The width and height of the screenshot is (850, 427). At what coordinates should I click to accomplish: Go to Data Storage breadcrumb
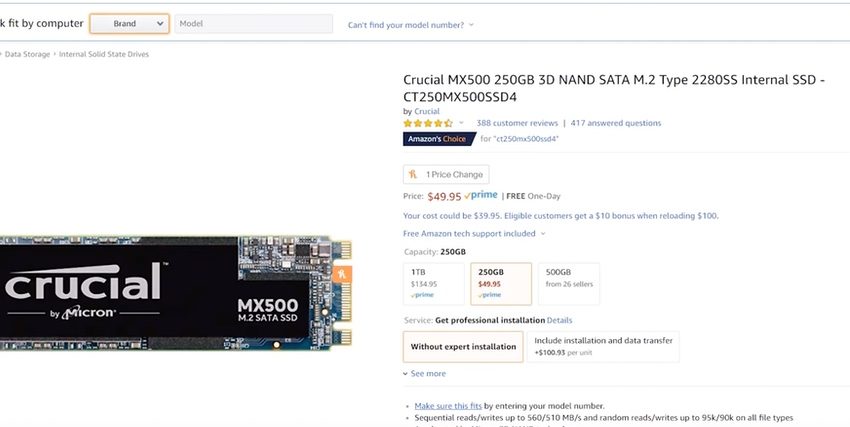(x=27, y=54)
